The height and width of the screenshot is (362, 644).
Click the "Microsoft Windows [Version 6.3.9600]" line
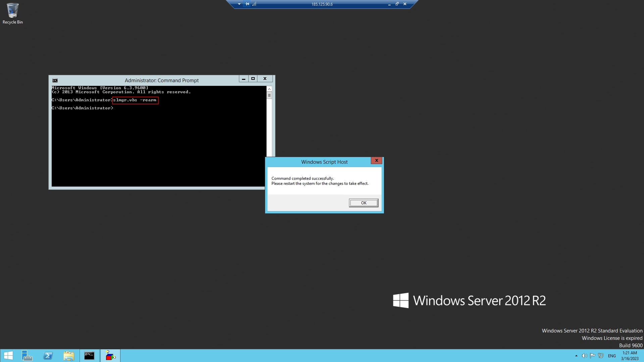tap(100, 88)
